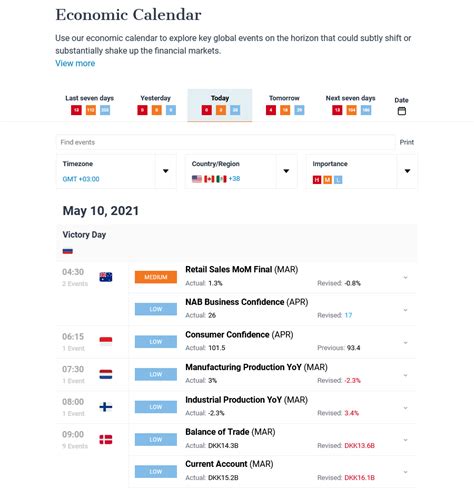Toggle the red H importance filter
The width and height of the screenshot is (474, 490).
[317, 180]
